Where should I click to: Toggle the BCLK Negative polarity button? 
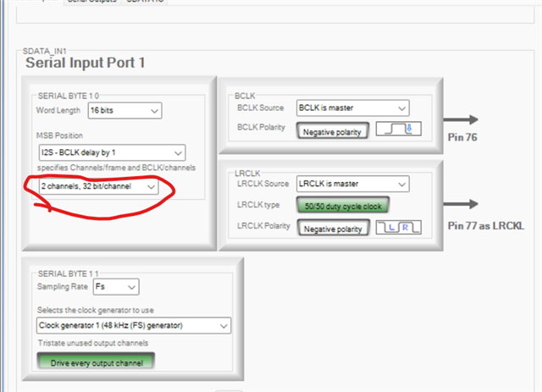332,131
